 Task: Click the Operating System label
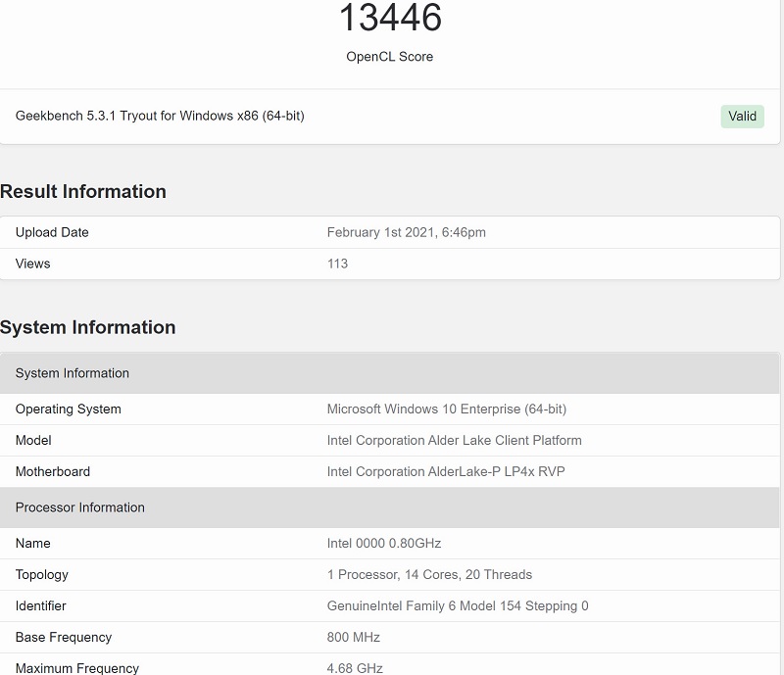point(69,409)
